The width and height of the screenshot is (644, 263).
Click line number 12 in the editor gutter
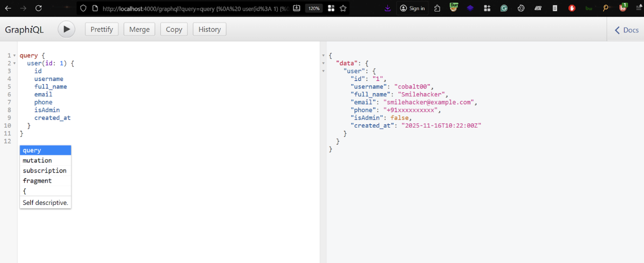tap(7, 141)
